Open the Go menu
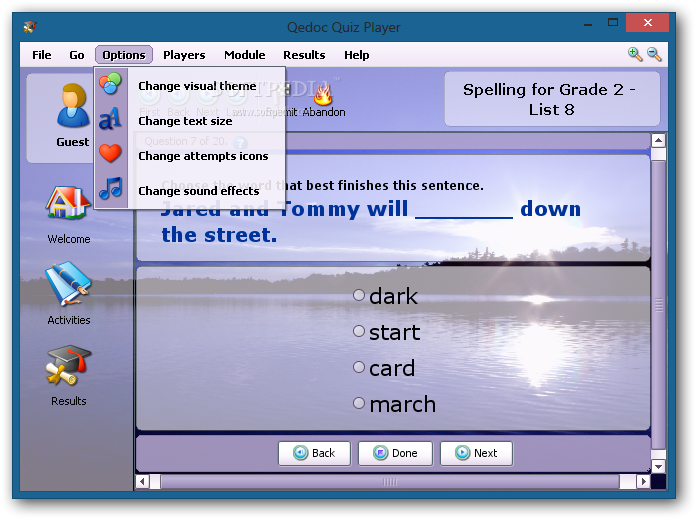The image size is (696, 519). (x=77, y=55)
